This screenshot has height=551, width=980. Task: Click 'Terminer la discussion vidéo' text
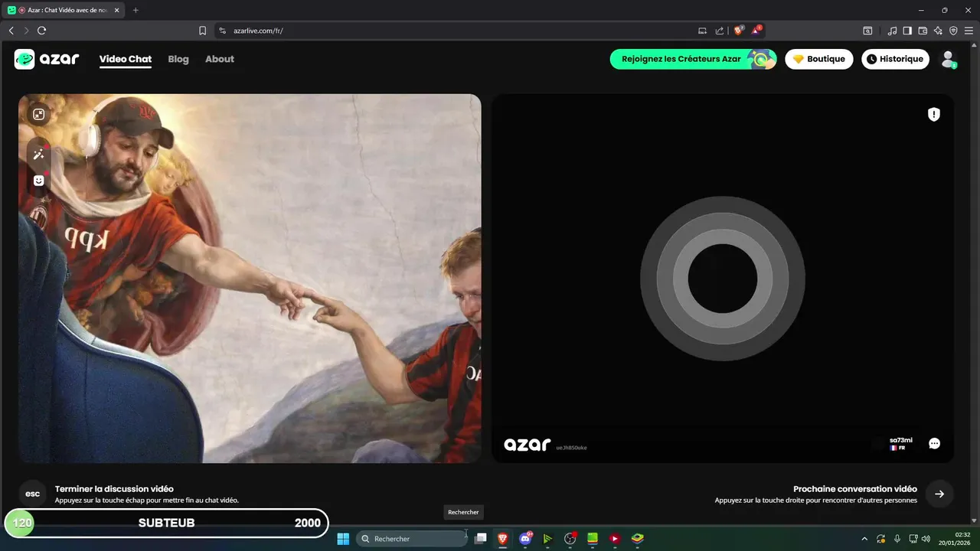(114, 488)
